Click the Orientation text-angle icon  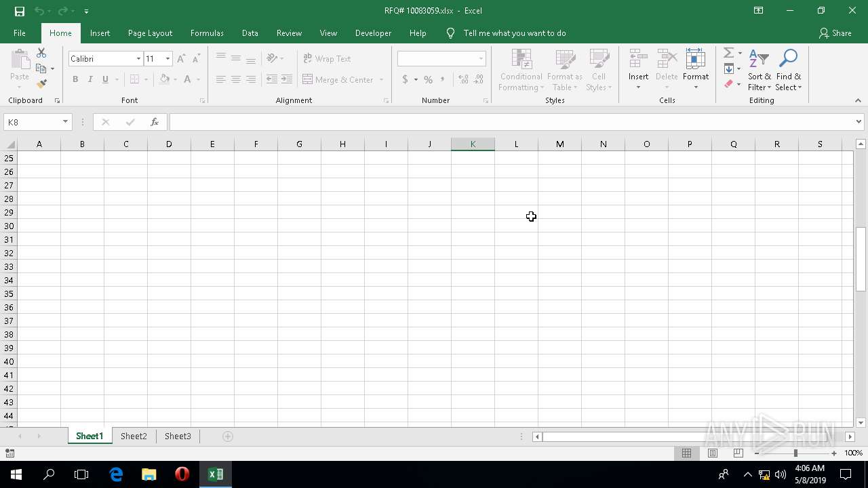(272, 58)
